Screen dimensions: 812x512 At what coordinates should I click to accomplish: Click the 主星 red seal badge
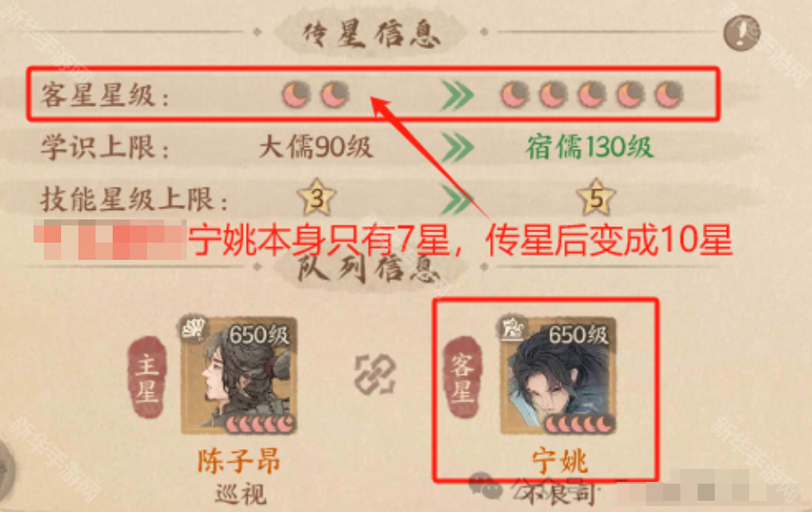[x=146, y=377]
